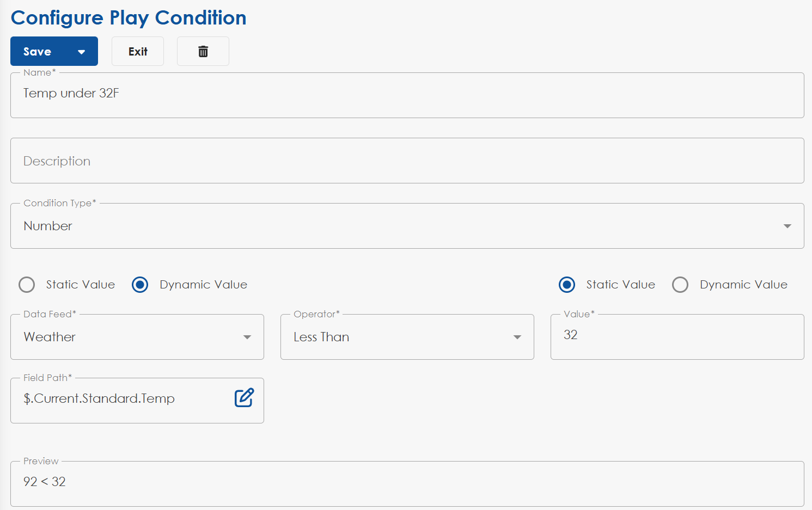Click the Condition Type dropdown arrow

pos(787,226)
